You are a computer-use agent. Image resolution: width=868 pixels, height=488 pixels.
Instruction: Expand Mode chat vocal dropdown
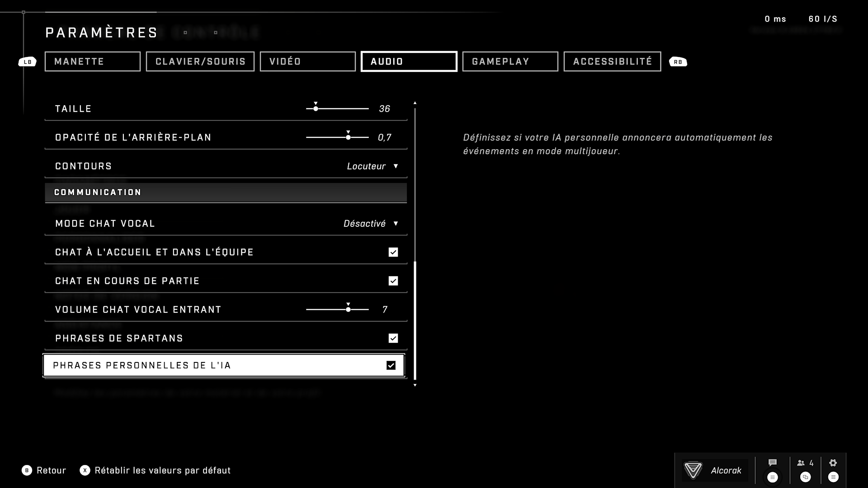[371, 224]
